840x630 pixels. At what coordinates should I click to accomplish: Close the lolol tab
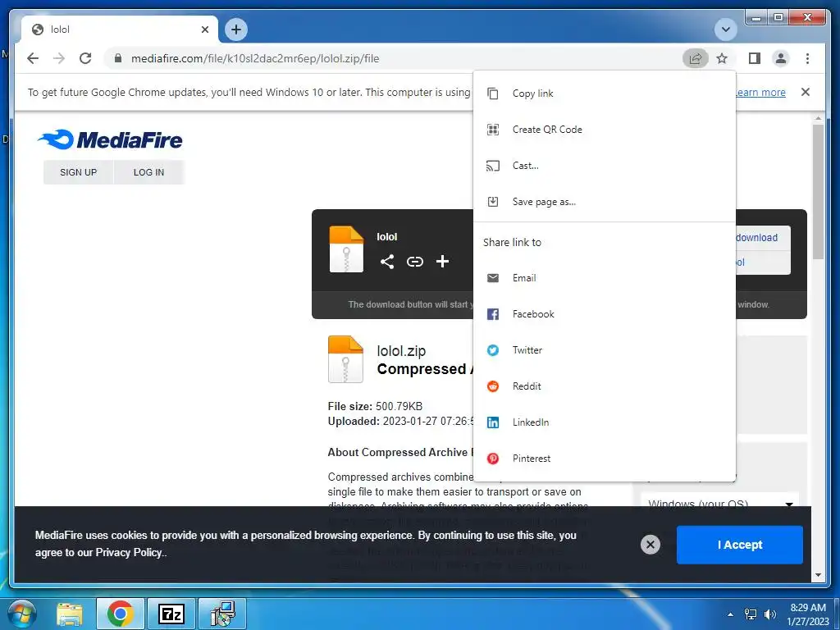pos(204,30)
